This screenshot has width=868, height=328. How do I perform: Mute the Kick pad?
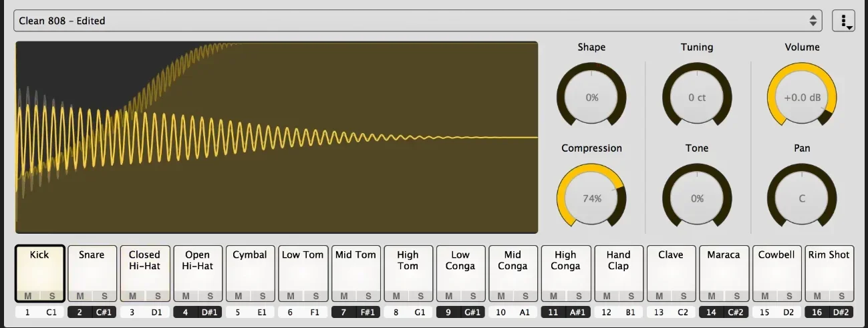point(27,296)
